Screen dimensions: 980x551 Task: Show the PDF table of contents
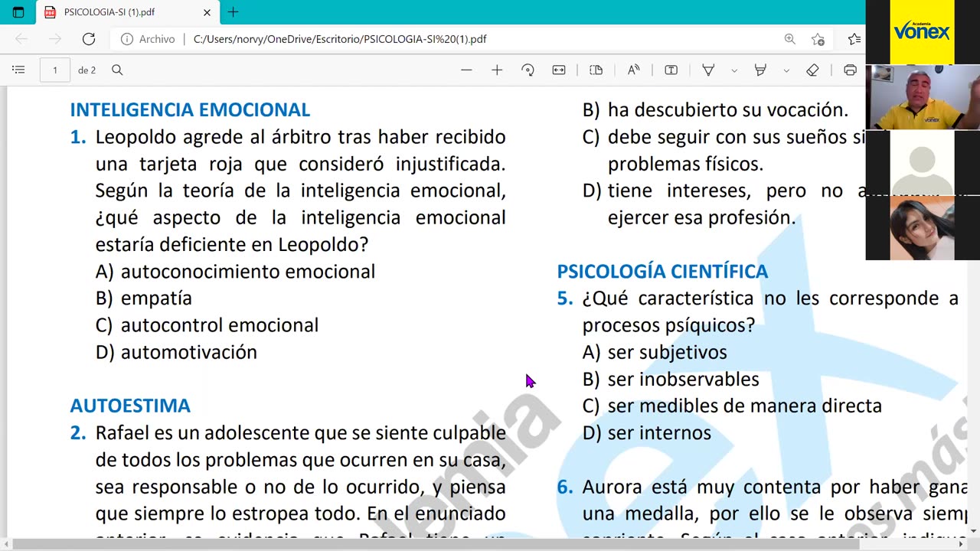point(18,70)
